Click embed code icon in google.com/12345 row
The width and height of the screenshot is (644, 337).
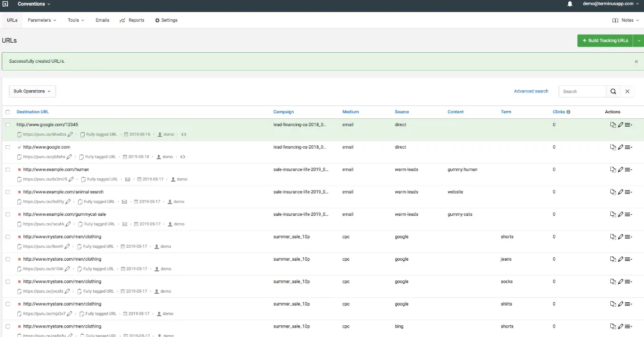click(184, 135)
